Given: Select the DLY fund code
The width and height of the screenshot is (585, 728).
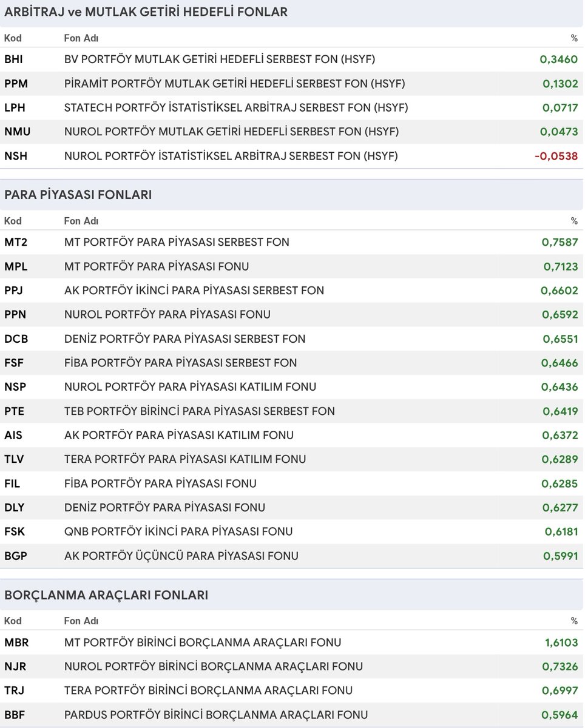Looking at the screenshot, I should click(x=15, y=507).
